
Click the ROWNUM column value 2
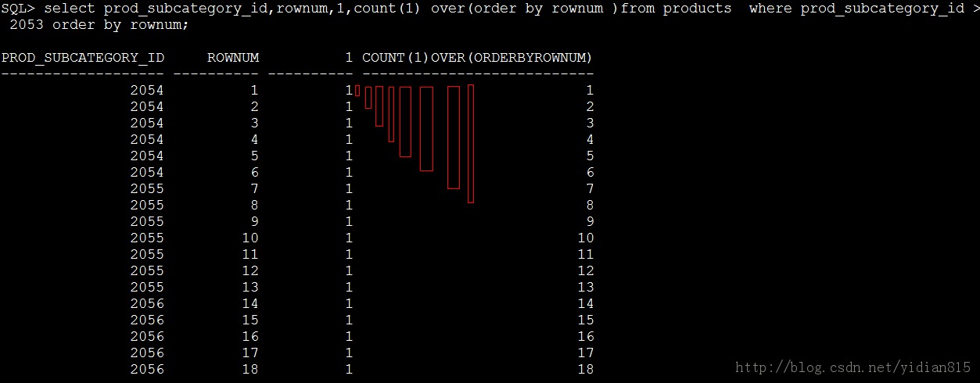pyautogui.click(x=255, y=107)
